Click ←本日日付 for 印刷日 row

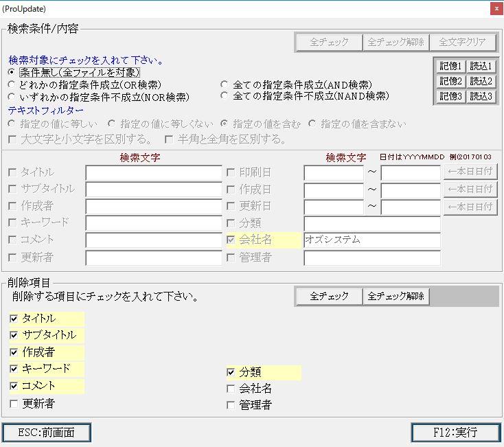[x=470, y=172]
